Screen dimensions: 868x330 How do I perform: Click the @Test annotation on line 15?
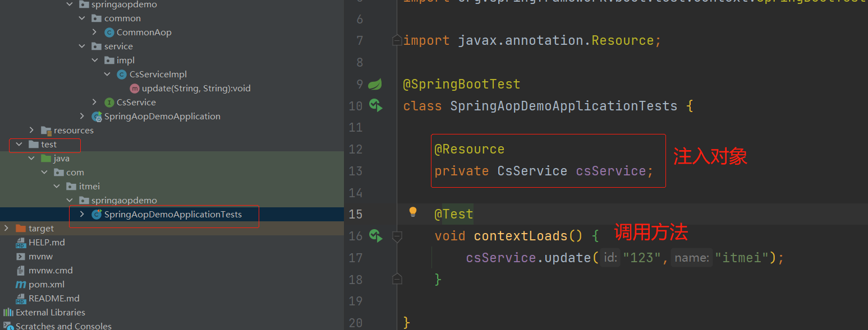click(x=454, y=214)
